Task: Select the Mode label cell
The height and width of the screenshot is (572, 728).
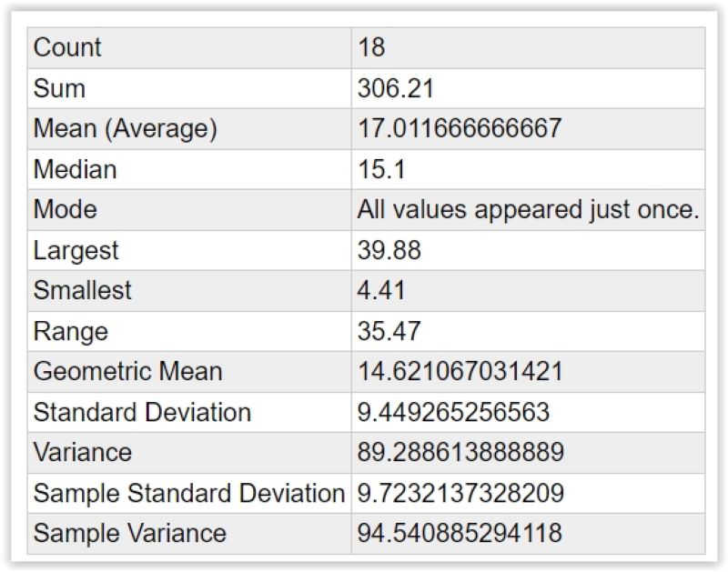Action: [x=189, y=210]
